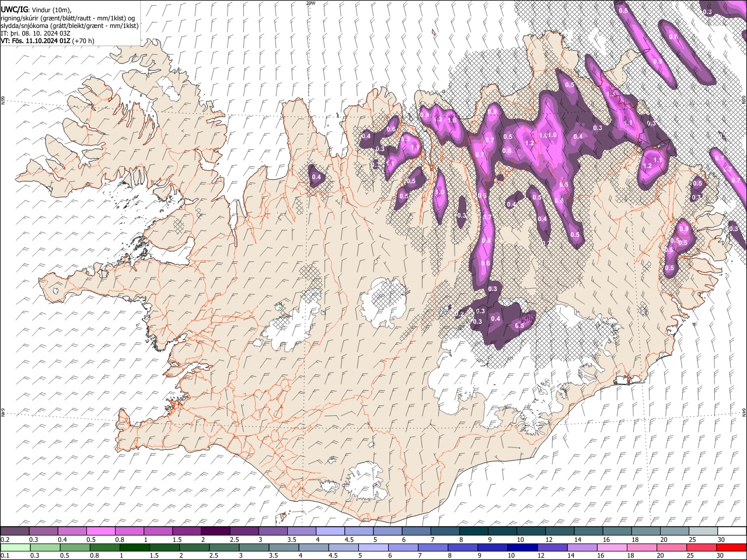This screenshot has width=747, height=560.
Task: Click the pale gray legend swatch labeled 25
Action: click(703, 531)
